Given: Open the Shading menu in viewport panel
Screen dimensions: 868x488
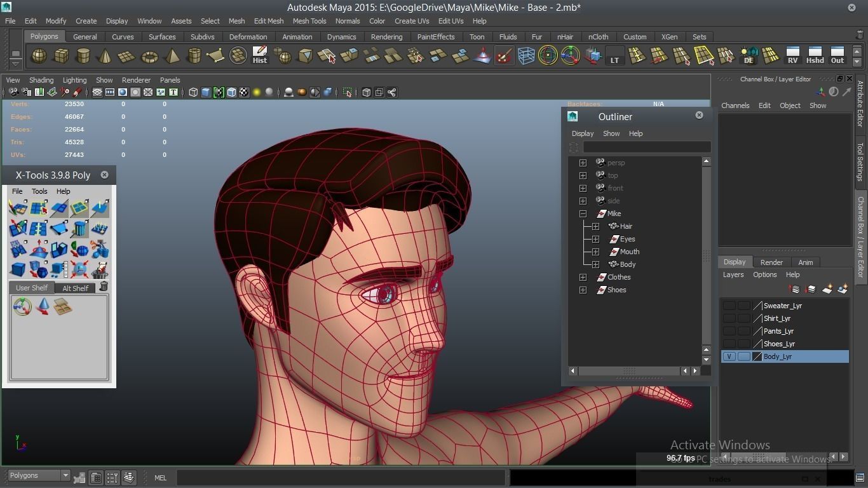Looking at the screenshot, I should coord(41,80).
